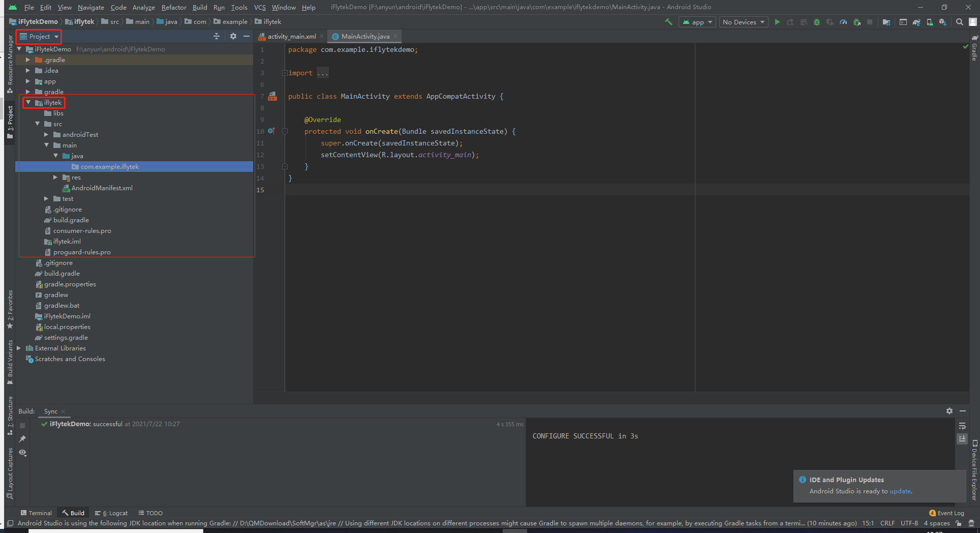Select AndroidManifest.xml in project tree
Screen dimensions: 980x533
(102, 188)
